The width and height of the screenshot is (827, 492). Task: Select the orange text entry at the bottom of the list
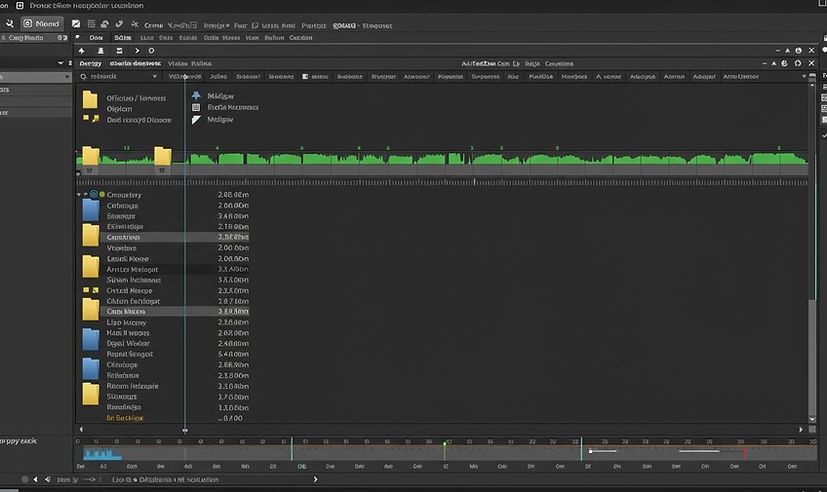click(125, 418)
